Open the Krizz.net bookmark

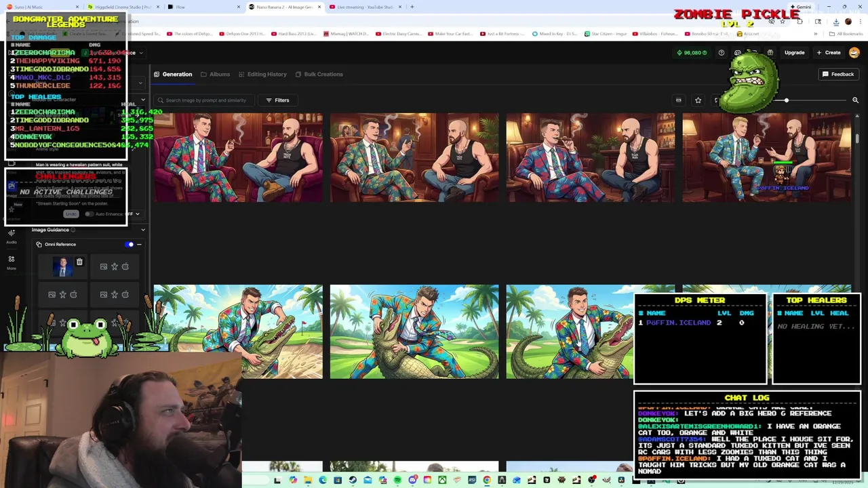tap(748, 33)
